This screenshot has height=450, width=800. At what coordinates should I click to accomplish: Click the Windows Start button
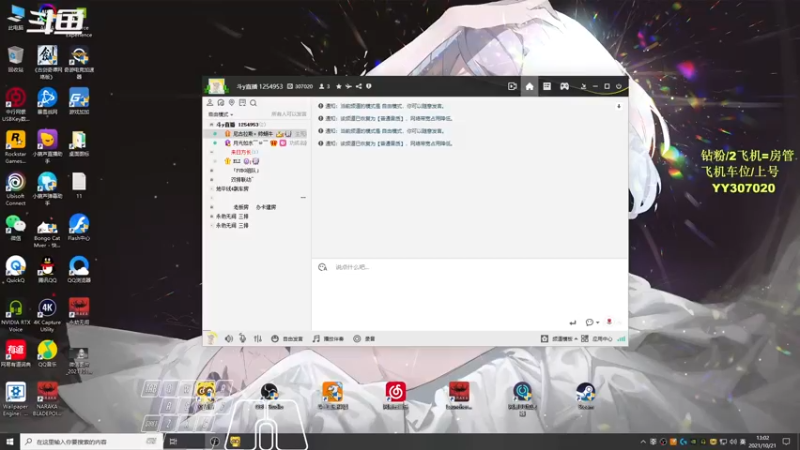(10, 441)
